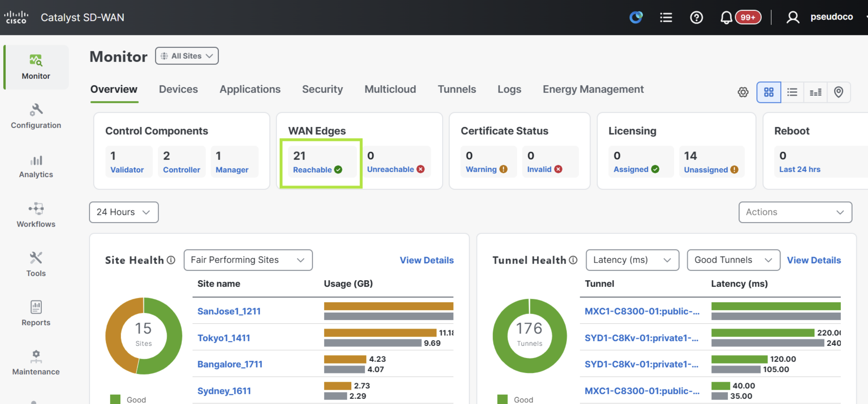The width and height of the screenshot is (868, 404).
Task: Click the Good legend swatch under Site Health
Action: (115, 399)
